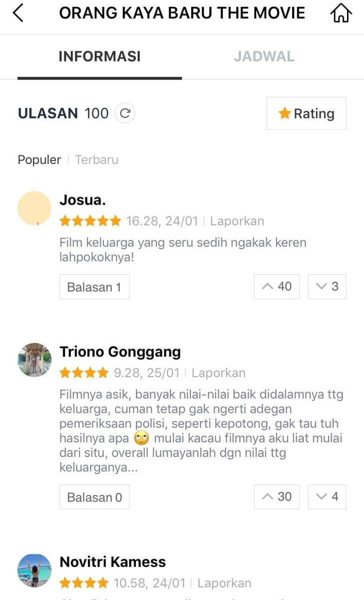Downvote Triono Gonggang's review

(327, 496)
